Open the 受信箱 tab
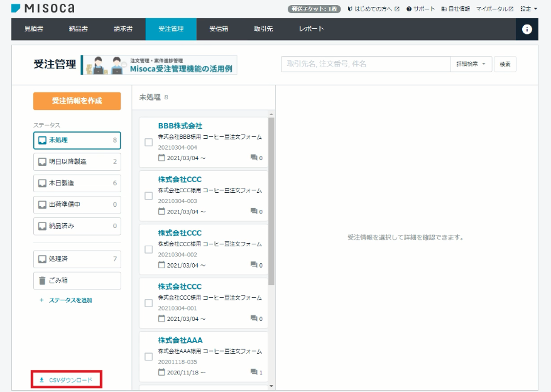 [219, 29]
